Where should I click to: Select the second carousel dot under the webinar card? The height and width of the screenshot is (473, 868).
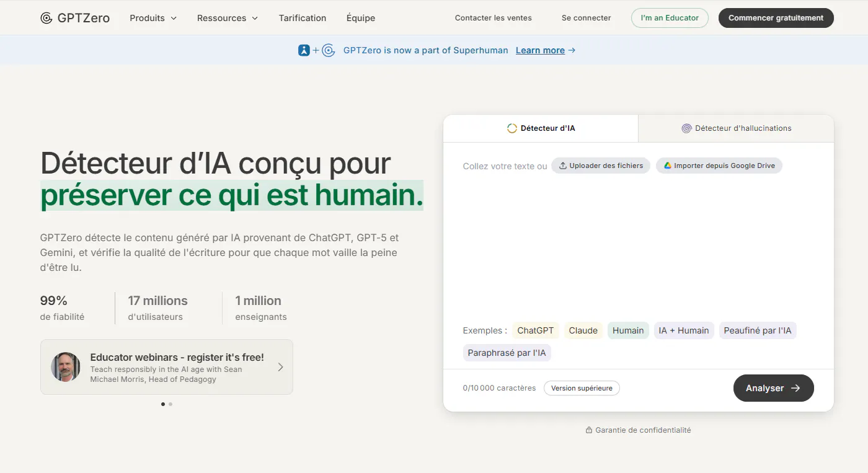pyautogui.click(x=170, y=404)
